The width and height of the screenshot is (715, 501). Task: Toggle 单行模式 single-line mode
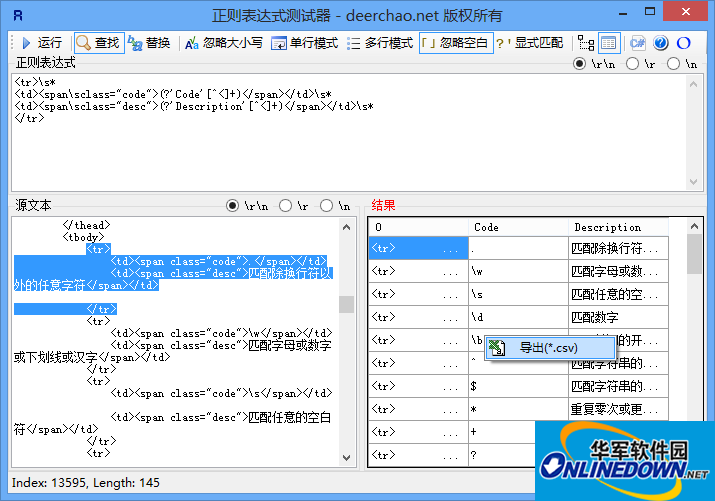coord(305,43)
